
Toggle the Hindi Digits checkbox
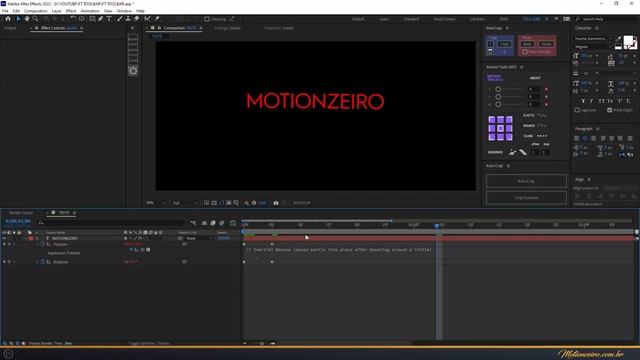pyautogui.click(x=609, y=110)
